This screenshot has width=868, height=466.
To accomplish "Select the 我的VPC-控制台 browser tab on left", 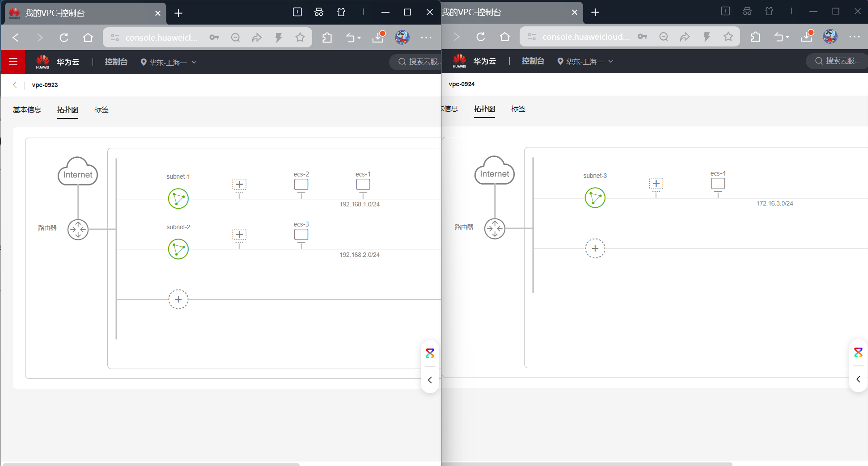I will pos(85,13).
